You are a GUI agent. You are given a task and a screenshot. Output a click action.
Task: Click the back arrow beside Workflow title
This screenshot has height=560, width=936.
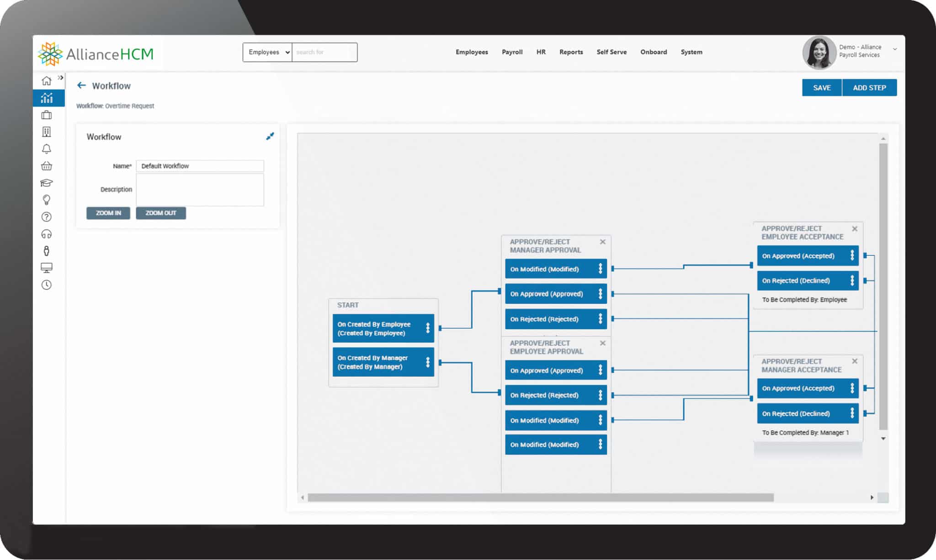pos(81,85)
